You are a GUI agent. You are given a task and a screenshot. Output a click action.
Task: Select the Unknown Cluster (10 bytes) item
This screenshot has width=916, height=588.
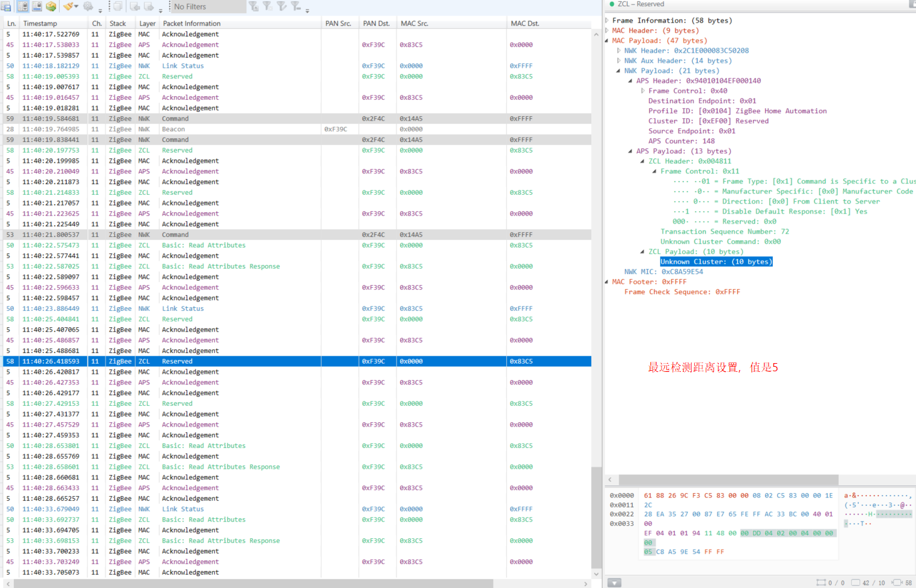point(716,262)
